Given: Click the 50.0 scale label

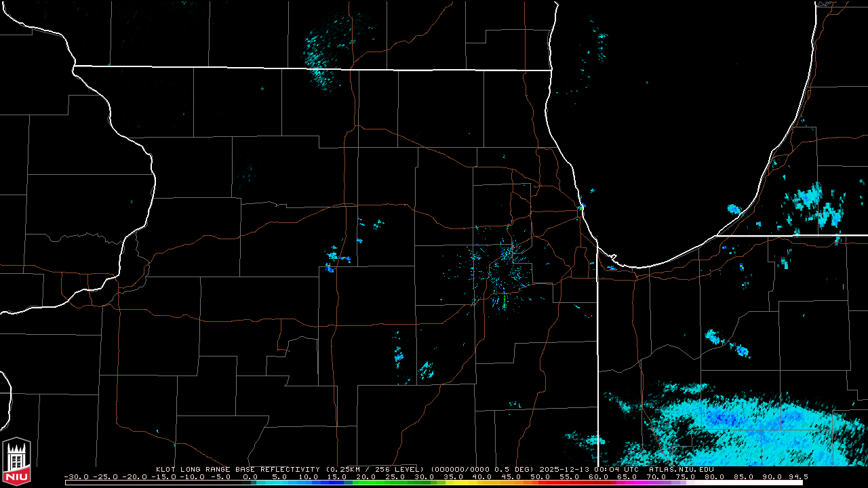Looking at the screenshot, I should tap(540, 477).
